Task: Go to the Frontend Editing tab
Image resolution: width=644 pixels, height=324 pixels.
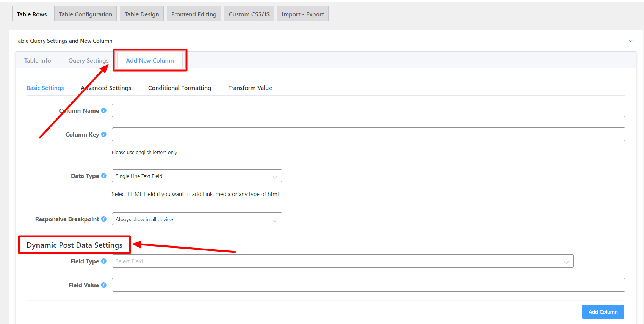Action: 194,14
